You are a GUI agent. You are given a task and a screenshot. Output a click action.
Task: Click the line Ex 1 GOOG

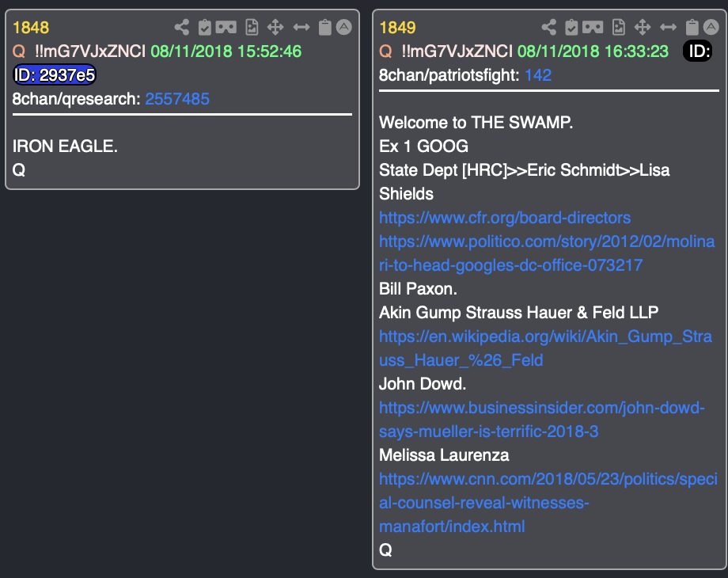[423, 146]
